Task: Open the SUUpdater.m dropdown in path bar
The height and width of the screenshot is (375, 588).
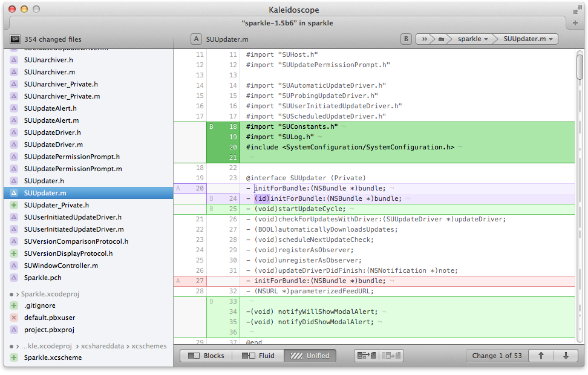Action: [528, 39]
